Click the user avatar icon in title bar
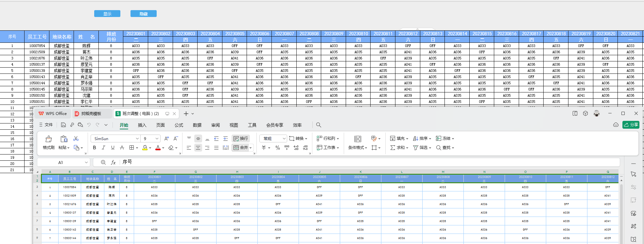The image size is (644, 244). (597, 113)
